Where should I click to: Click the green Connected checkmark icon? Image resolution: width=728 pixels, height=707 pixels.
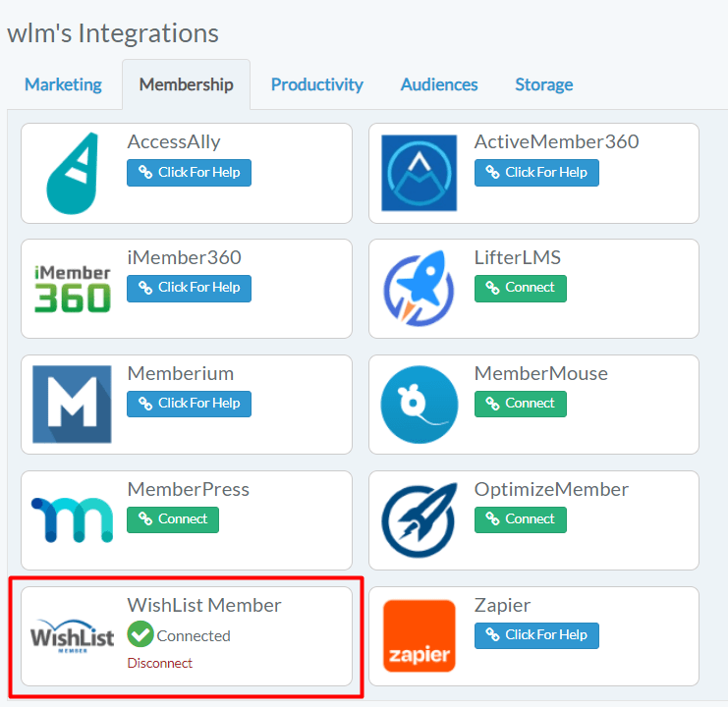pyautogui.click(x=140, y=634)
